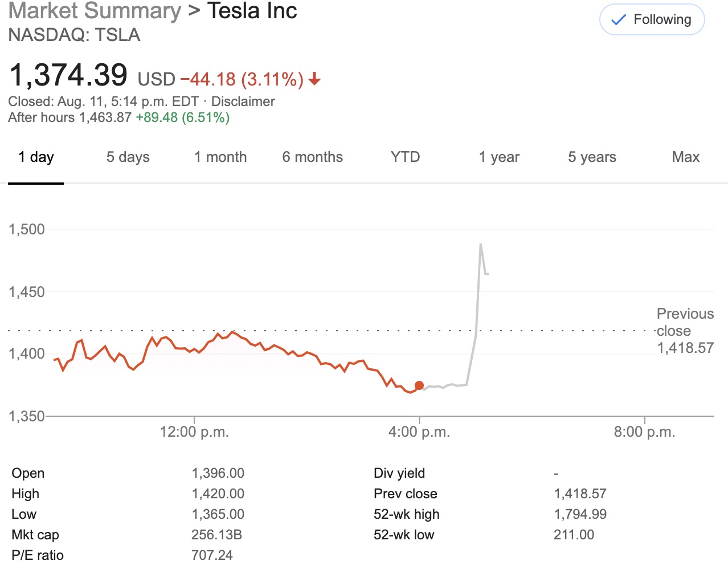Switch to the 1 month chart tab

coord(220,157)
